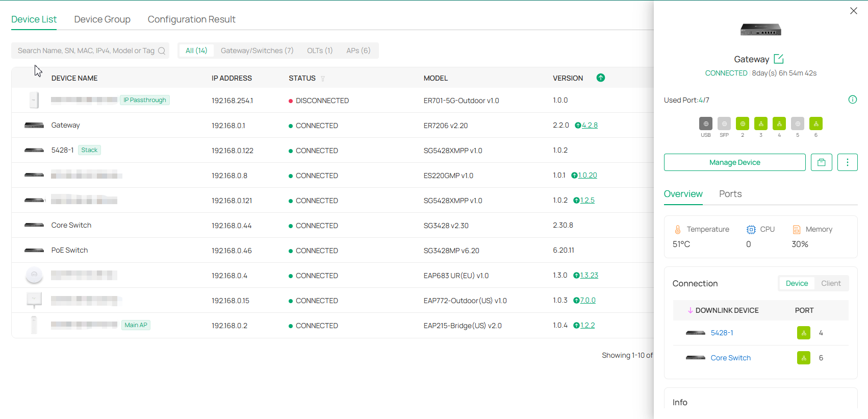
Task: Click the archive box icon button
Action: (821, 162)
